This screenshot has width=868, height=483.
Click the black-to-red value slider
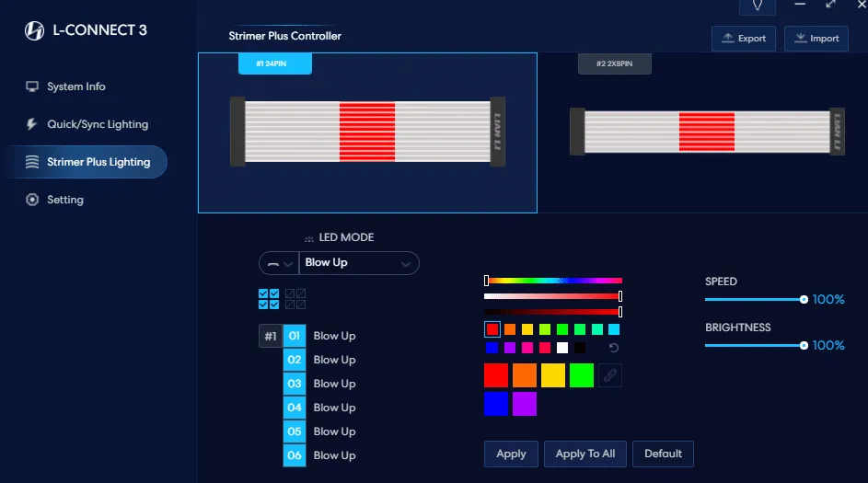[553, 312]
